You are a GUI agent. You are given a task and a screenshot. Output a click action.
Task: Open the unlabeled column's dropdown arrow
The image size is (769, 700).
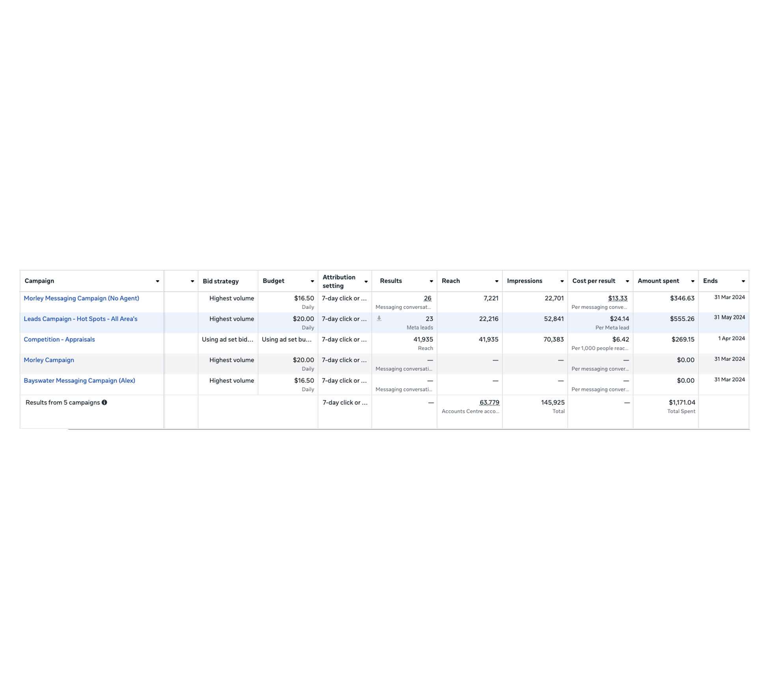(192, 281)
